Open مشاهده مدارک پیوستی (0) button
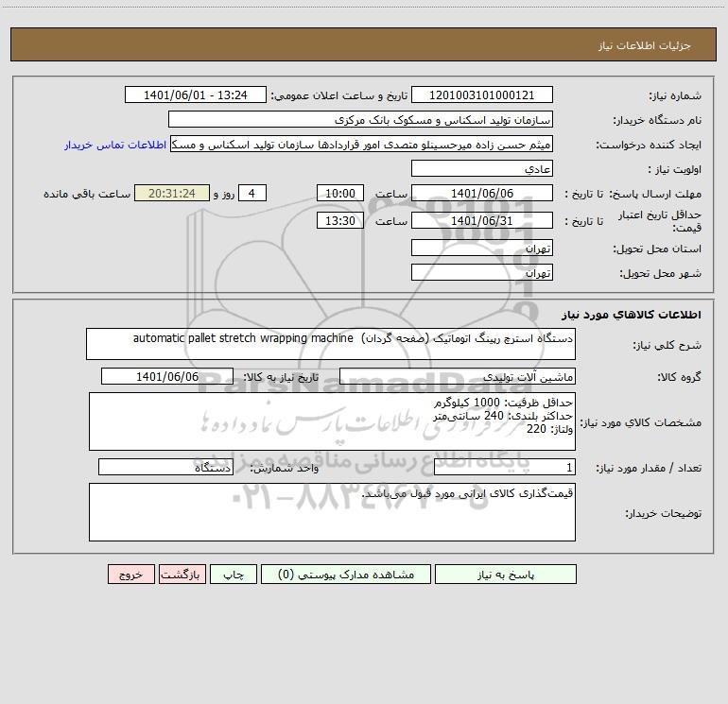The image size is (728, 704). pyautogui.click(x=346, y=575)
